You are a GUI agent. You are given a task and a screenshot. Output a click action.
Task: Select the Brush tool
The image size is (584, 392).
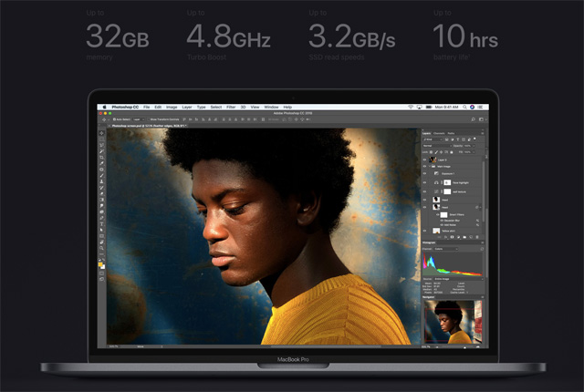(x=101, y=175)
